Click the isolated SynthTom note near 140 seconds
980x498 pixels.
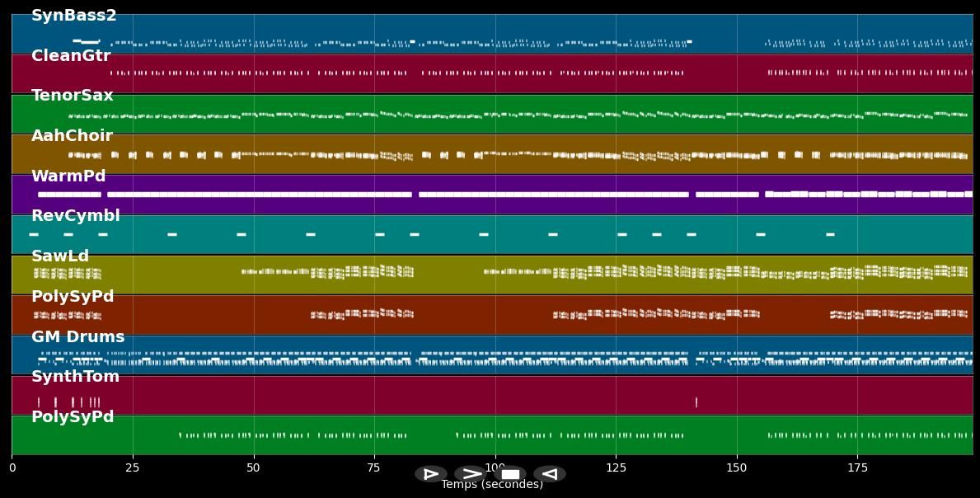(696, 402)
